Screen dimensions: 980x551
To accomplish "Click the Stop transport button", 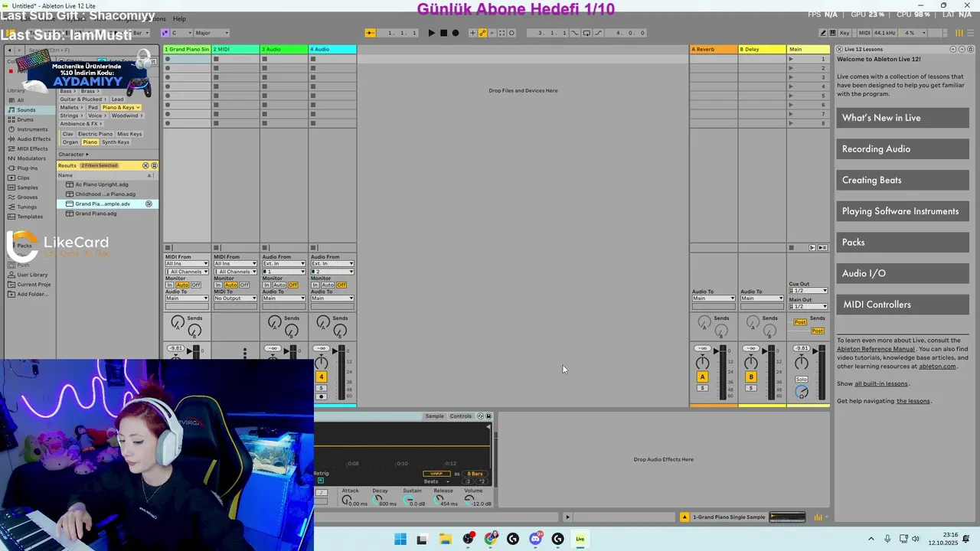I will 443,33.
